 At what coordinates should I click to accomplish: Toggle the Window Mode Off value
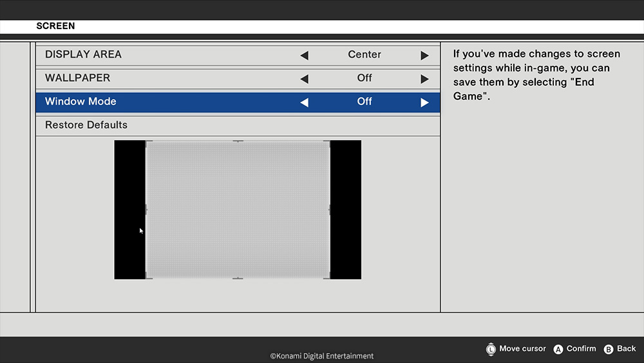(x=365, y=102)
